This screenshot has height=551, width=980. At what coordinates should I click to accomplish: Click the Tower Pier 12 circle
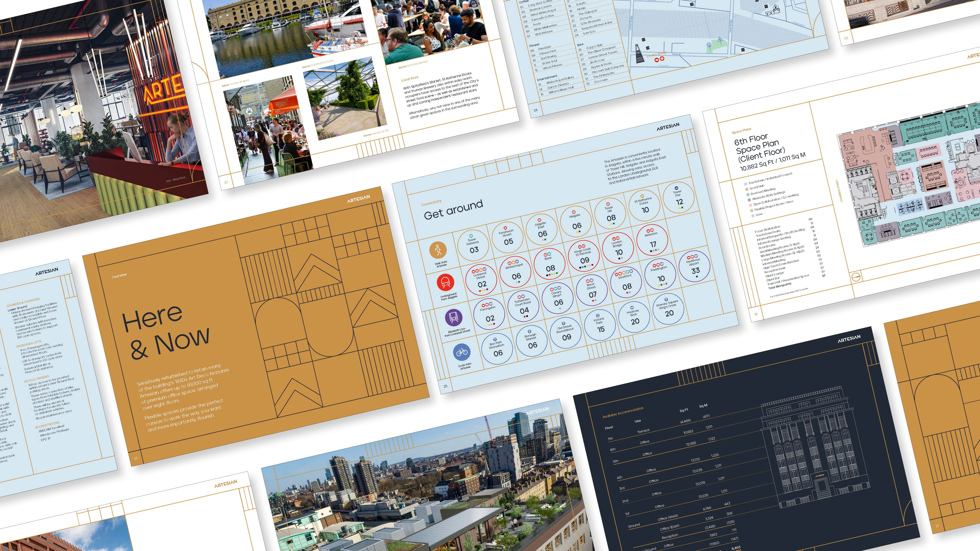(x=678, y=198)
